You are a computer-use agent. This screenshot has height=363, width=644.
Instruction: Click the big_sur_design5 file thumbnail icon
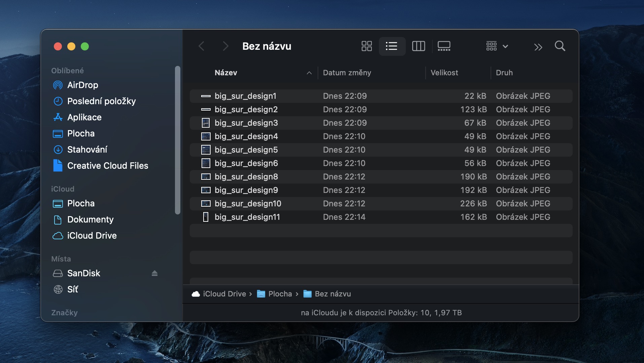pos(206,150)
